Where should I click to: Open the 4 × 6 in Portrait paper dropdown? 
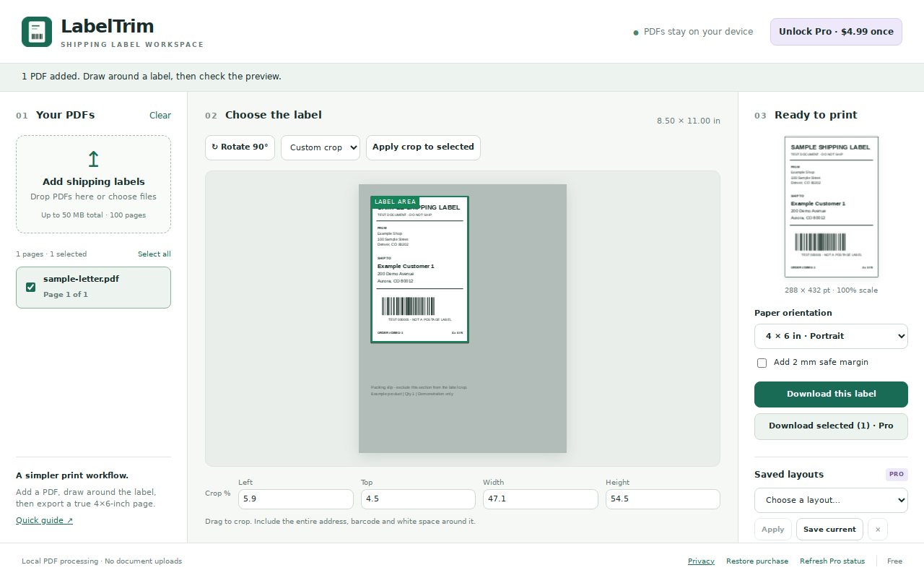tap(831, 336)
